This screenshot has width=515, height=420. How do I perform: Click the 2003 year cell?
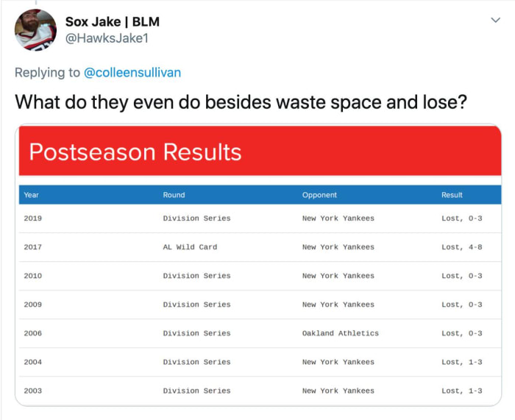33,391
